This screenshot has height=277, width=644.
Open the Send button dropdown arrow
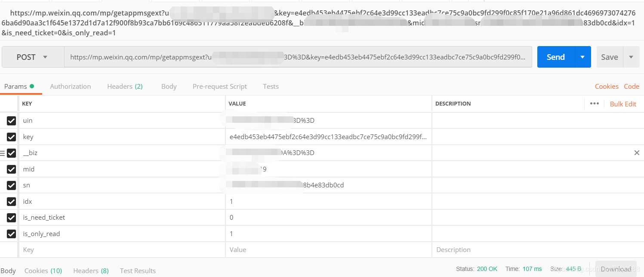point(582,57)
